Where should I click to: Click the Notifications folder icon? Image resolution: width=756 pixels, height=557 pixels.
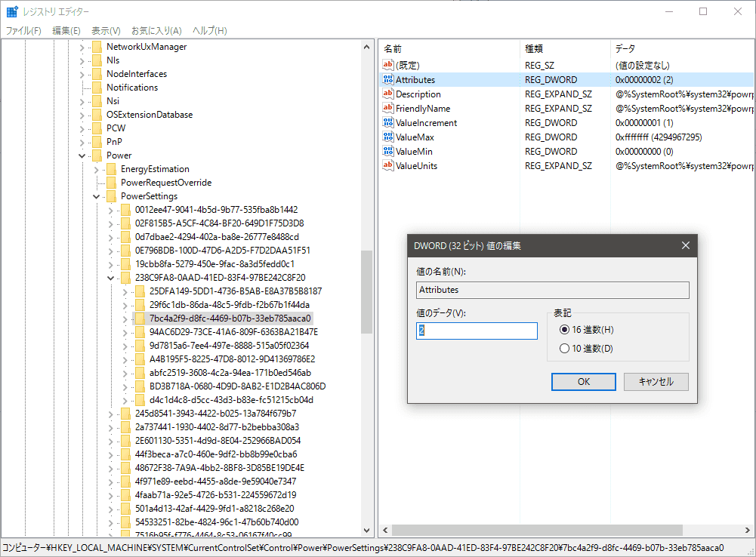click(97, 88)
